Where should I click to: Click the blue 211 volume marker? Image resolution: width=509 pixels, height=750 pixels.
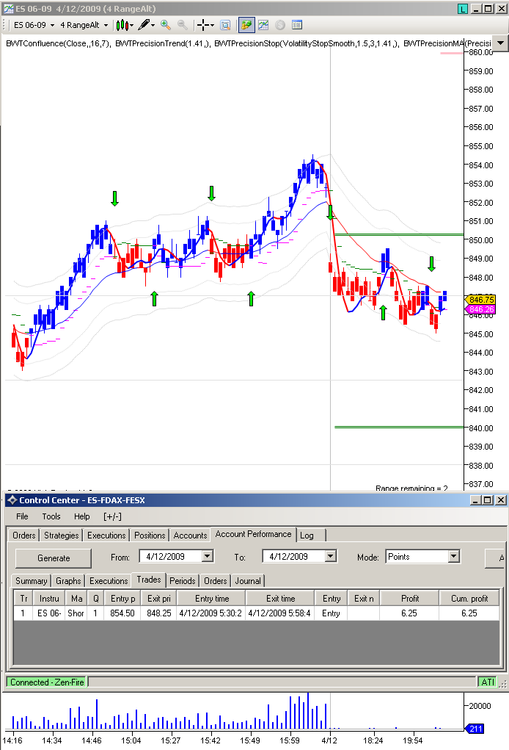(475, 729)
